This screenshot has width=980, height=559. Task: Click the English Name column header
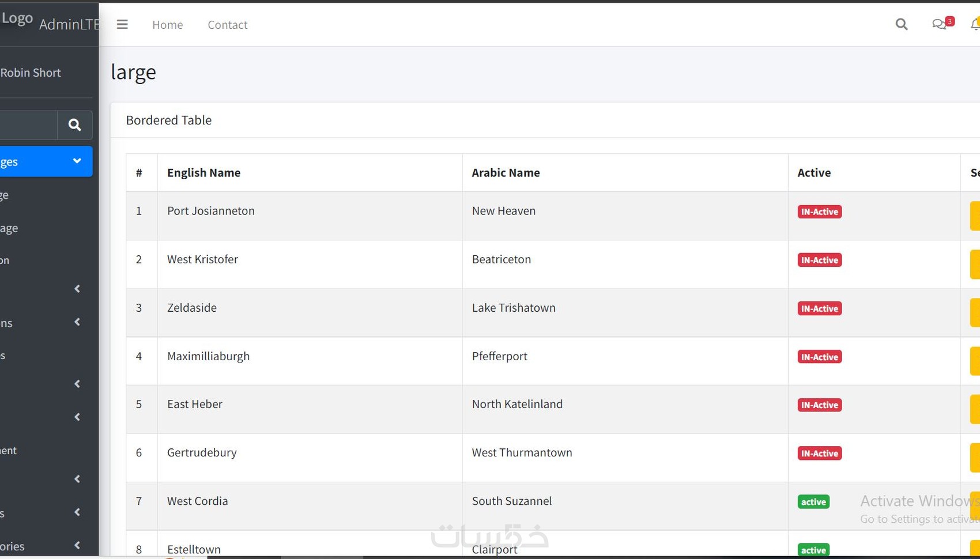(x=203, y=173)
